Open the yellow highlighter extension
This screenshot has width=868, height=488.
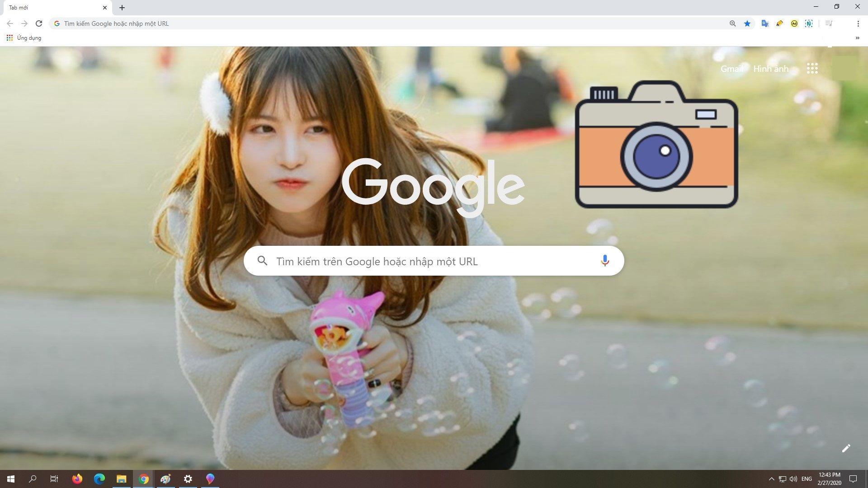779,23
